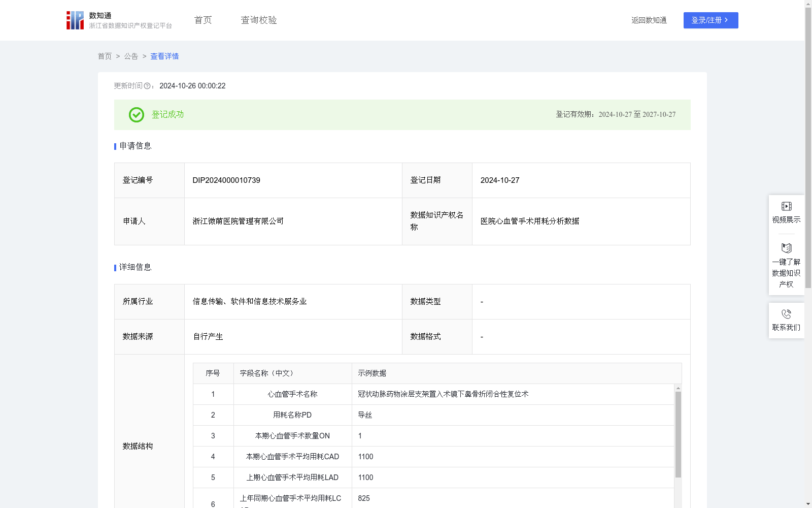
Task: Open 一键了解数据知识产权 guide icon
Action: coord(786,248)
